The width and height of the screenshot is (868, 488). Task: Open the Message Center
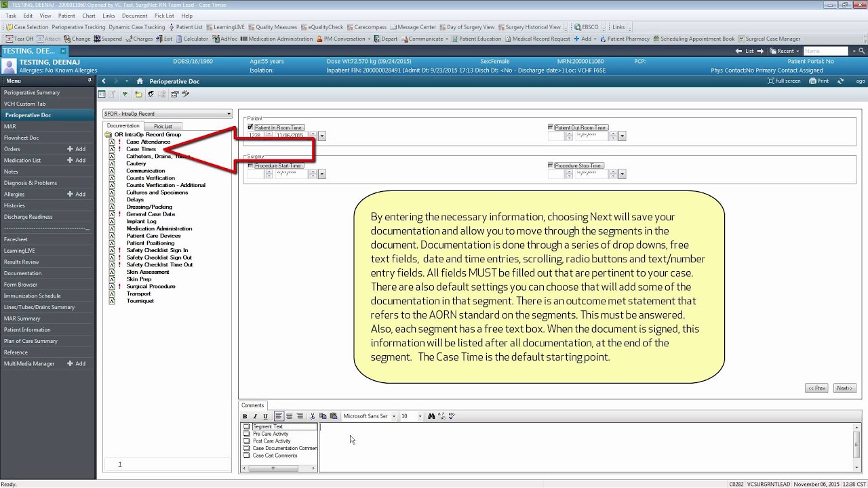click(413, 27)
